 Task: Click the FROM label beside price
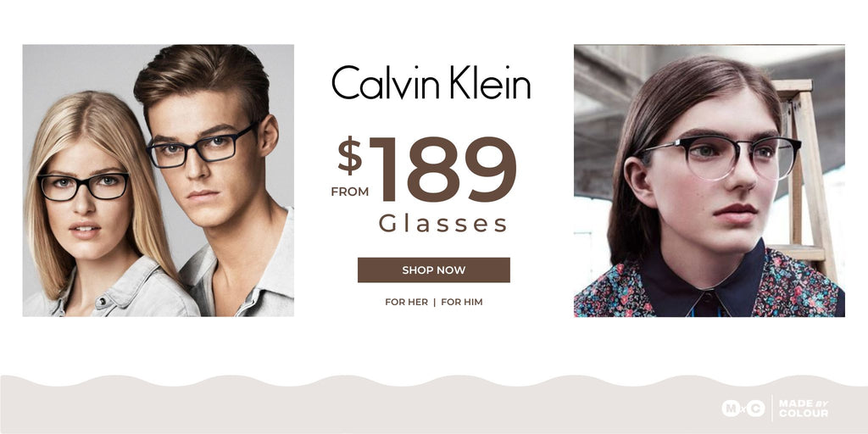pos(350,192)
